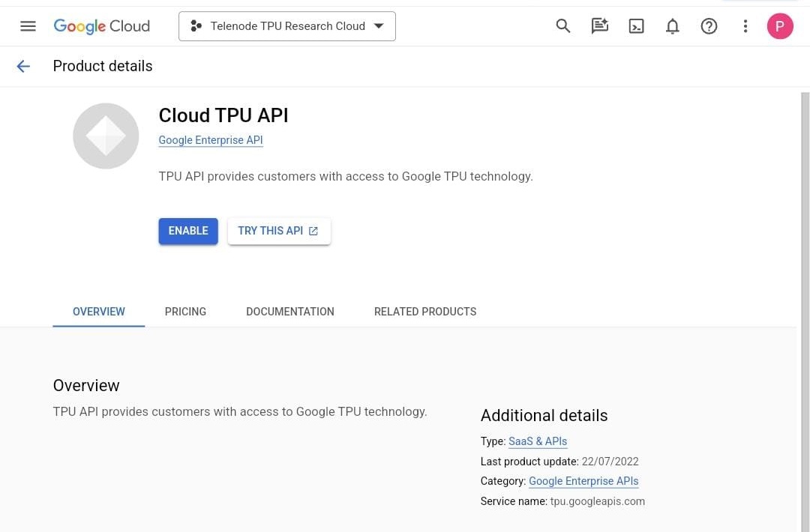810x532 pixels.
Task: Go back using the left arrow
Action: [23, 66]
